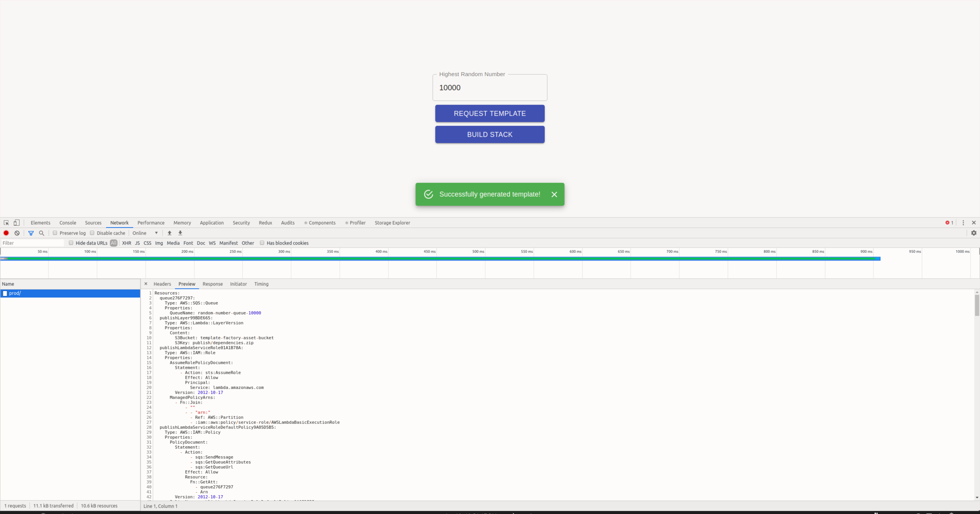This screenshot has height=514, width=980.
Task: Open the Response tab of request
Action: point(212,284)
